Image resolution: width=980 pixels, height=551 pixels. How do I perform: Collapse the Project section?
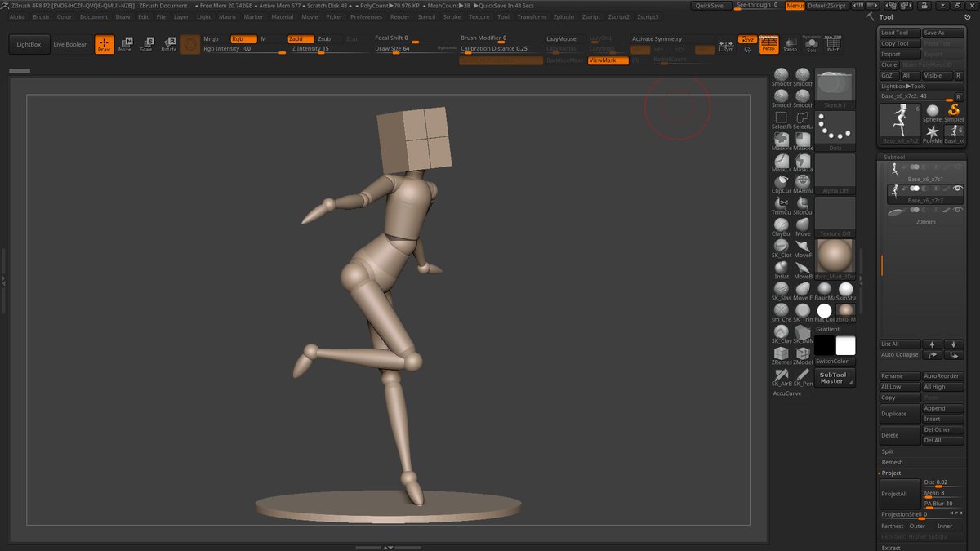pos(891,473)
